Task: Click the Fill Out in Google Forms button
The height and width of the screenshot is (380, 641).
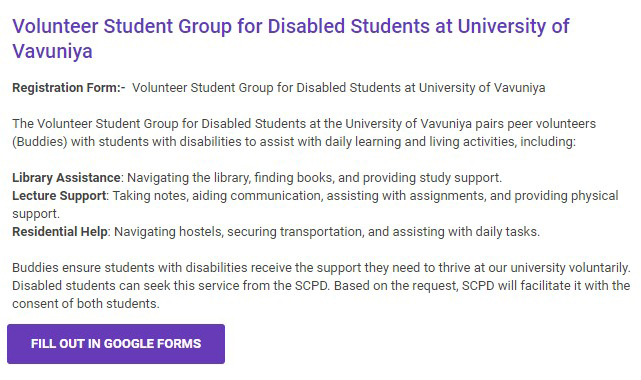Action: 116,344
